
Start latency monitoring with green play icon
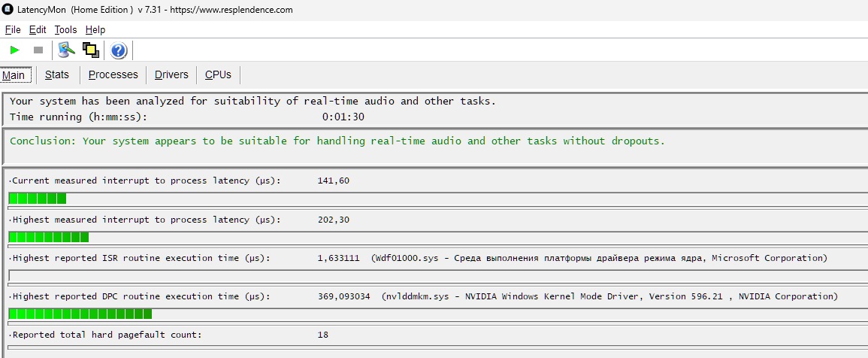15,50
